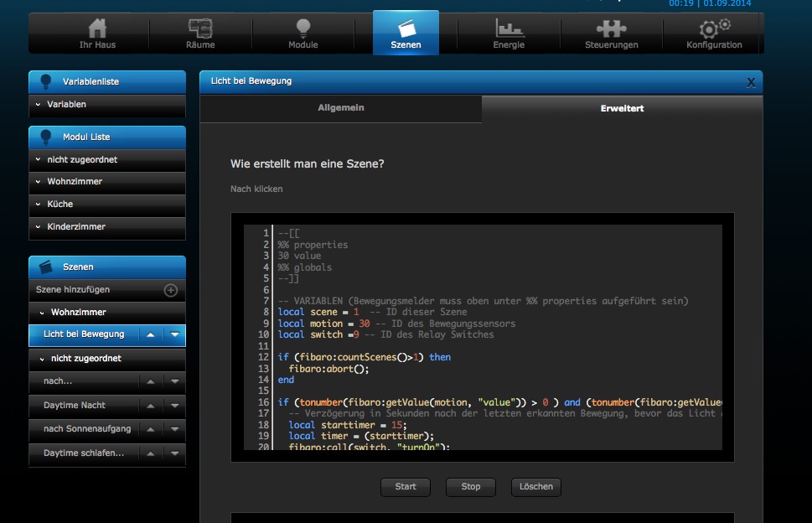Open the Konfiguration gears icon

tap(714, 29)
